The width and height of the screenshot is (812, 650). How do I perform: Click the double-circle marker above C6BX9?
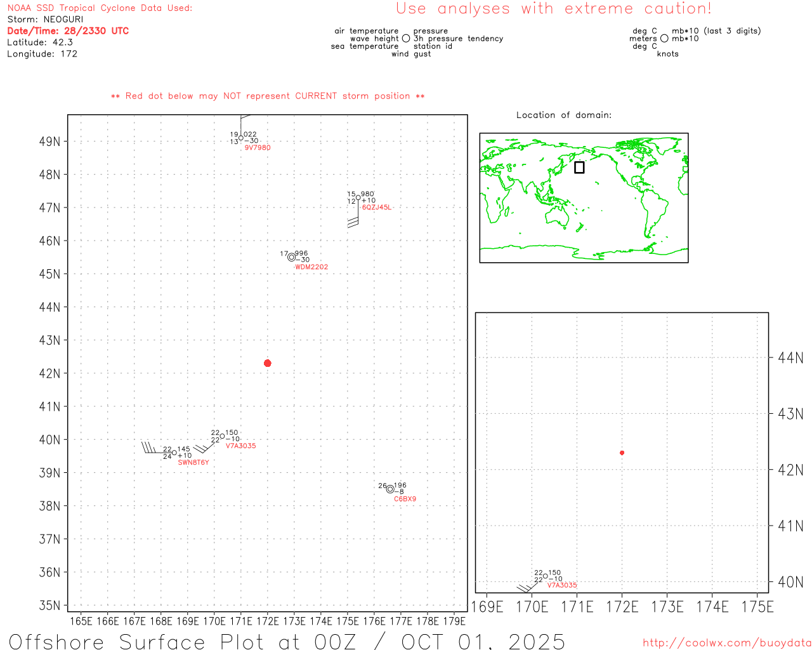coord(390,489)
